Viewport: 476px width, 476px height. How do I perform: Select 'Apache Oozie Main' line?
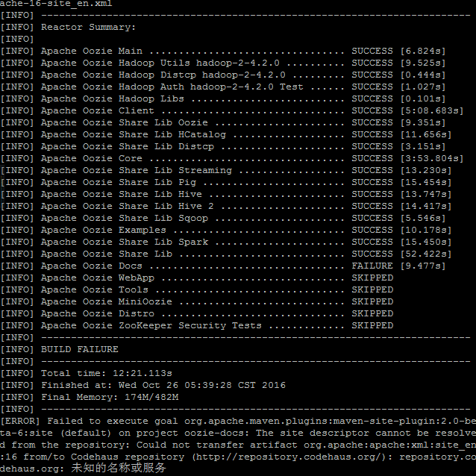[x=223, y=51]
